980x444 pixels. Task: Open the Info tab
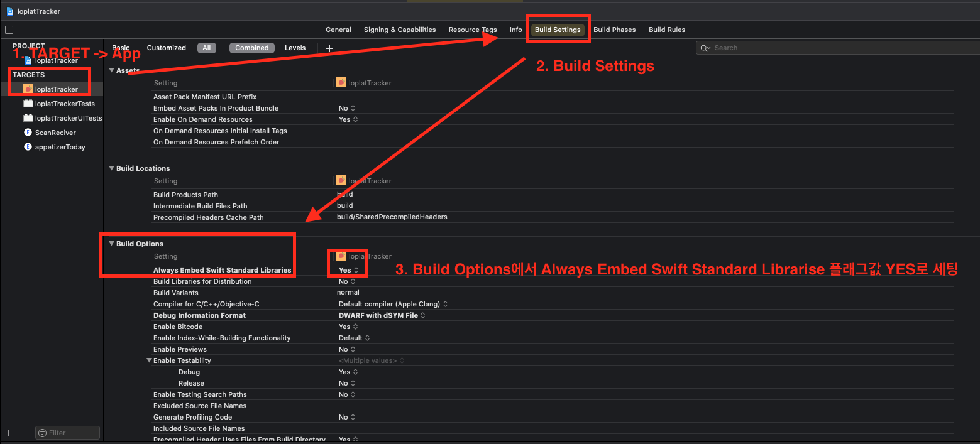tap(516, 30)
